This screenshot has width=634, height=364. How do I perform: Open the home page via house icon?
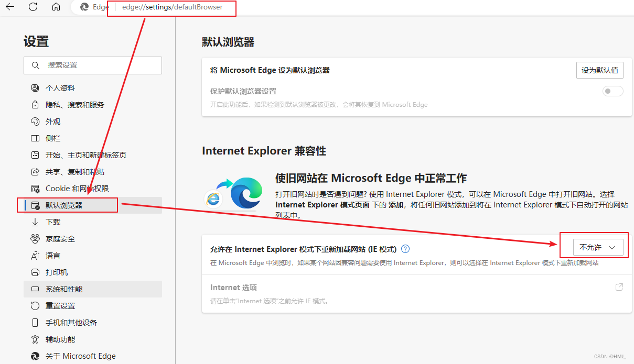(x=56, y=7)
